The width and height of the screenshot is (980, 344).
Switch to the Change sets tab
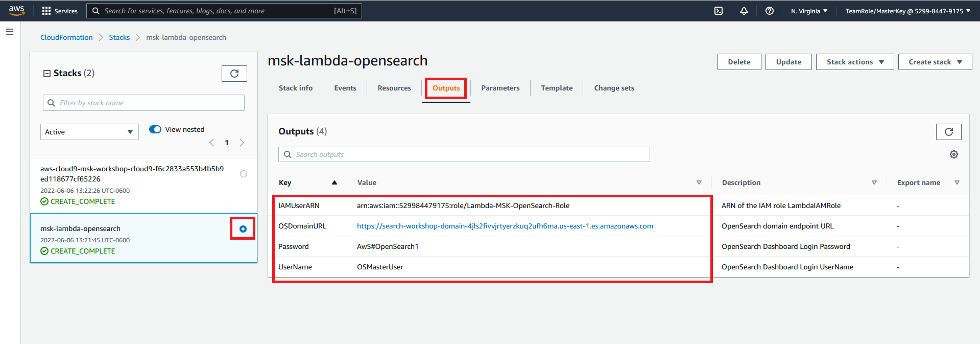click(x=614, y=88)
